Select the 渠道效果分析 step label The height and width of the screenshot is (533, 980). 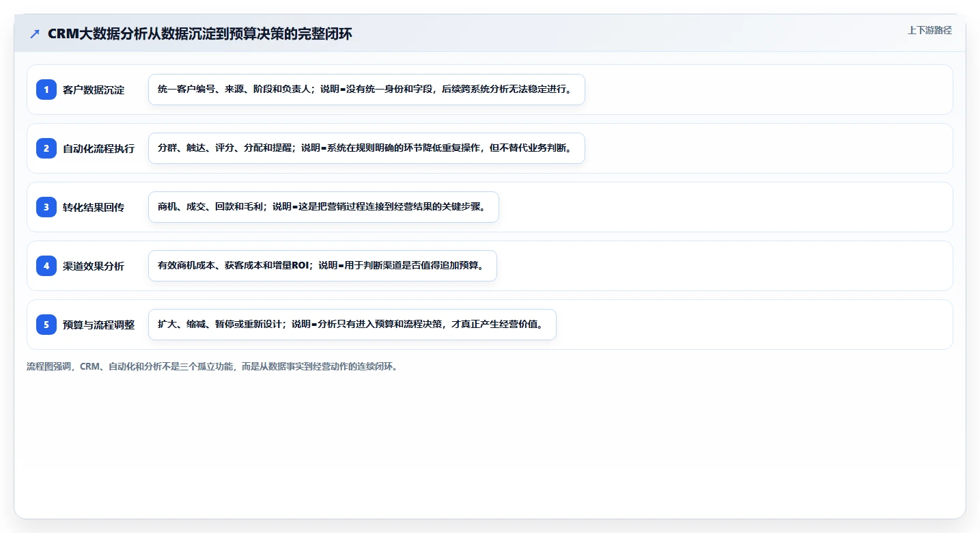click(94, 266)
